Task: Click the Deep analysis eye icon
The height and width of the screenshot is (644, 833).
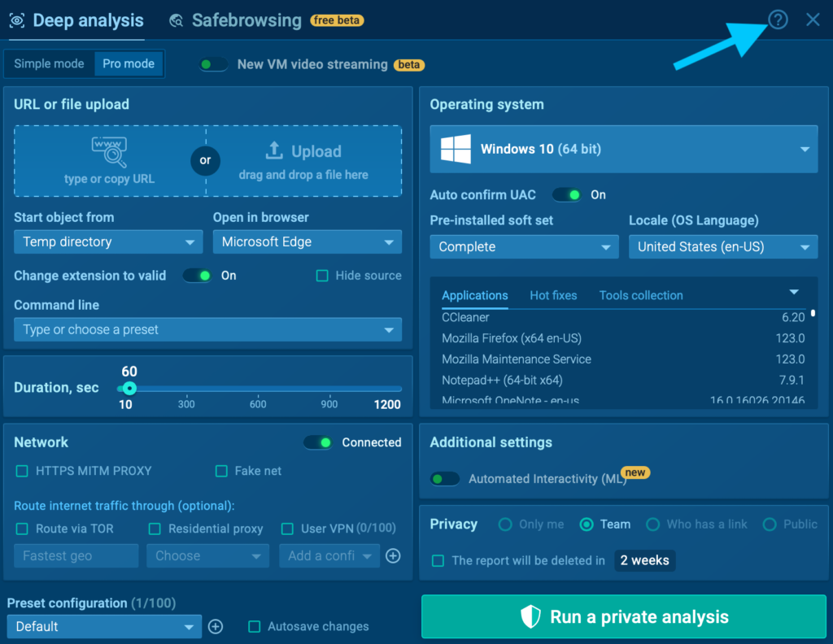Action: (x=17, y=20)
